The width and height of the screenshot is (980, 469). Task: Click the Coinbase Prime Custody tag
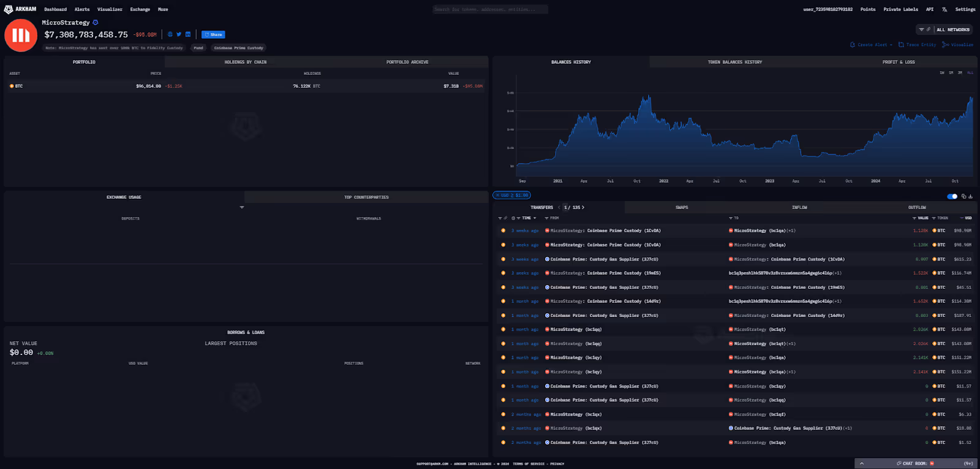coord(239,48)
